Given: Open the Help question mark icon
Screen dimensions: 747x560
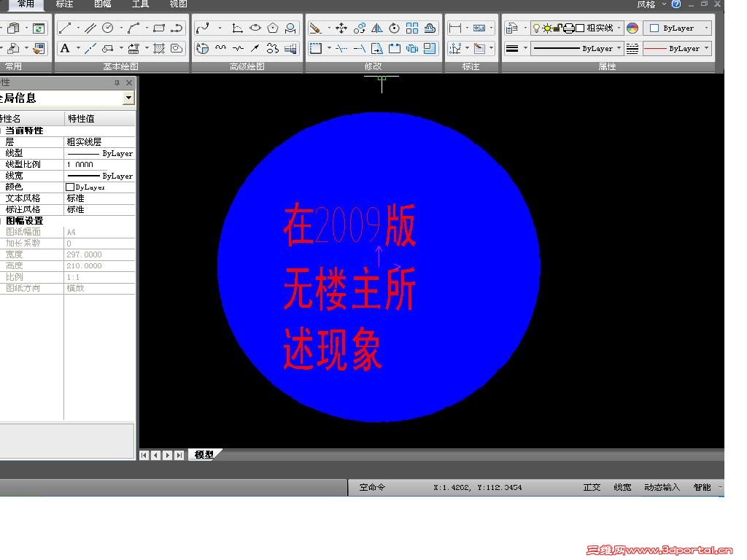Looking at the screenshot, I should click(676, 4).
